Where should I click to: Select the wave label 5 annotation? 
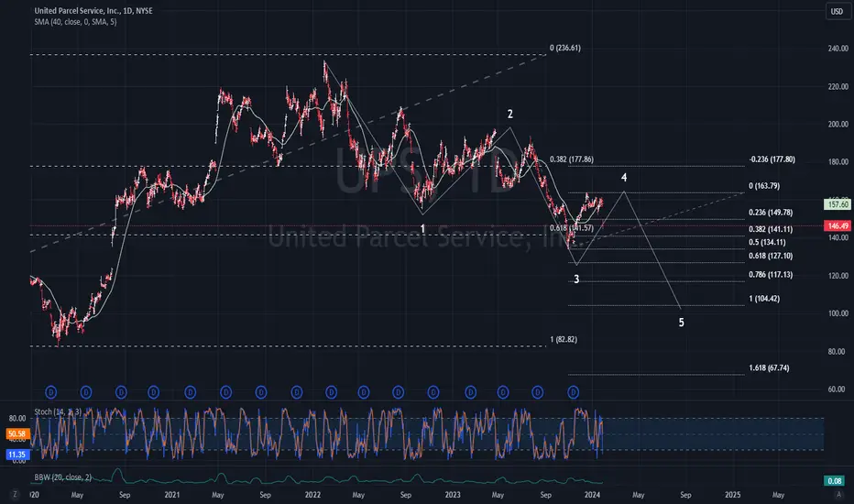(681, 323)
